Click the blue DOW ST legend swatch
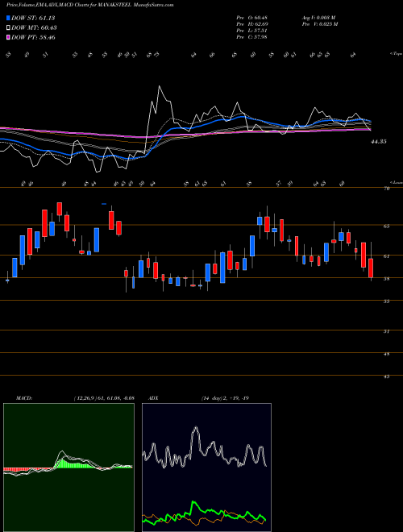The width and height of the screenshot is (403, 532). click(x=8, y=18)
